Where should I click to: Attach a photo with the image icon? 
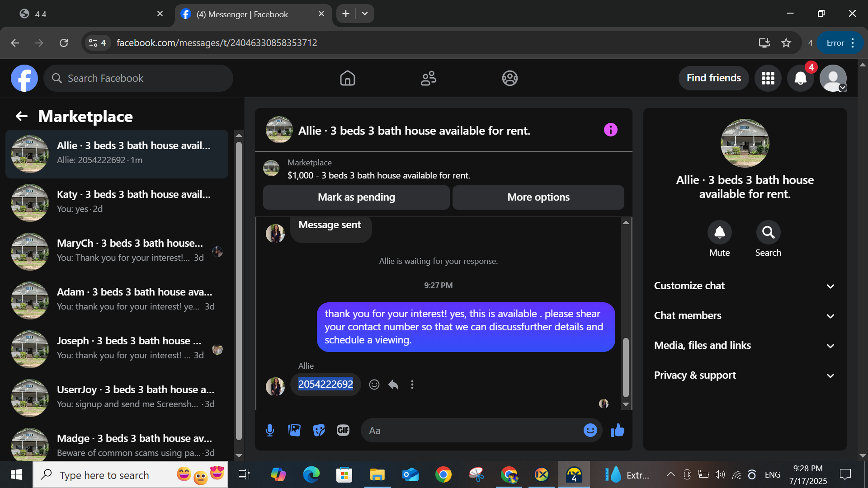294,431
